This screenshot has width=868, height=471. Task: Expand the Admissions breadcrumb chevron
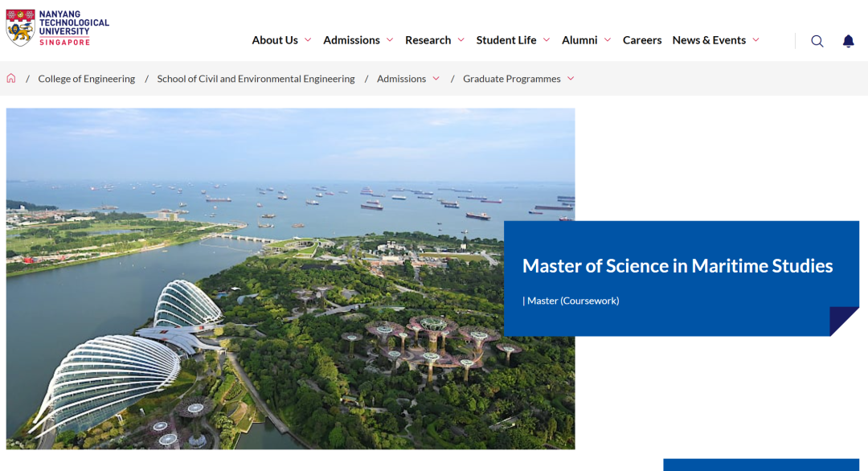point(436,79)
